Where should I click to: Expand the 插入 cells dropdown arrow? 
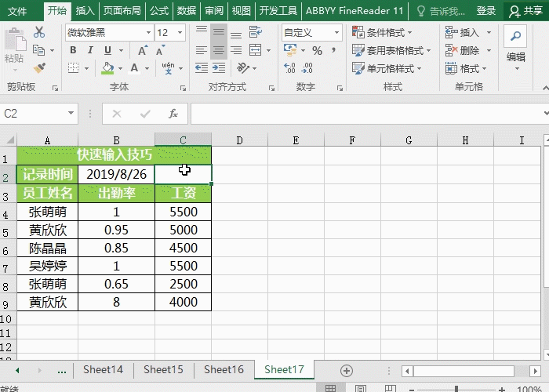[489, 33]
